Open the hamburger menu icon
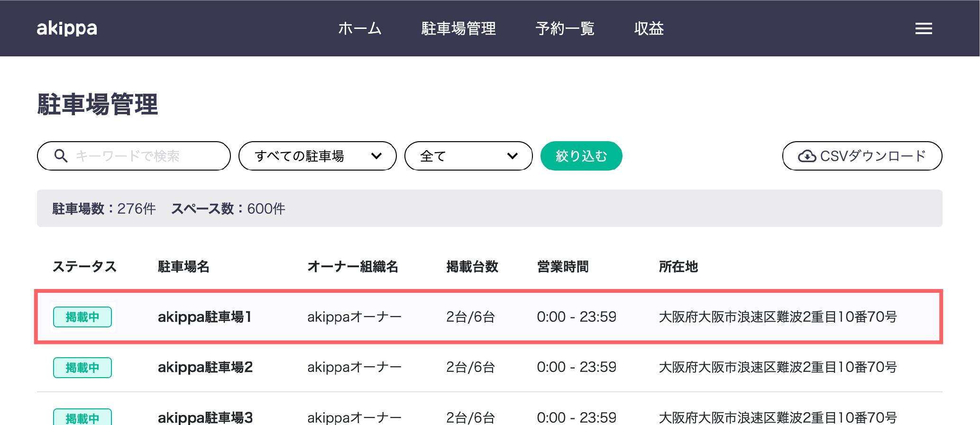This screenshot has height=425, width=980. click(923, 28)
